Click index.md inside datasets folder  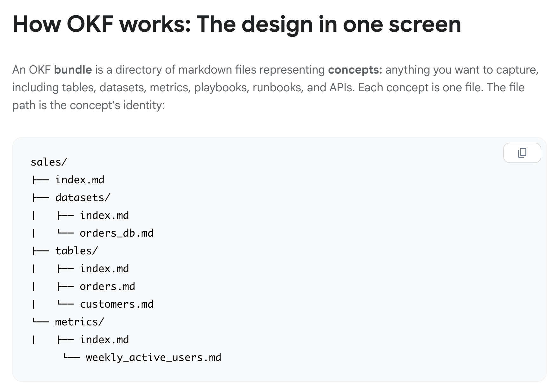click(x=104, y=215)
